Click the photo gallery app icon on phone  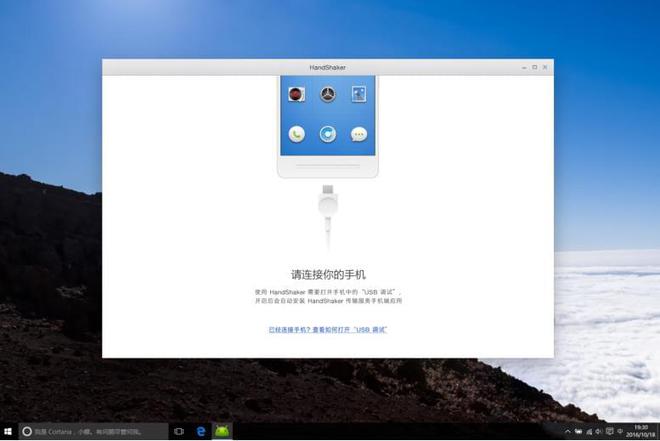[359, 94]
